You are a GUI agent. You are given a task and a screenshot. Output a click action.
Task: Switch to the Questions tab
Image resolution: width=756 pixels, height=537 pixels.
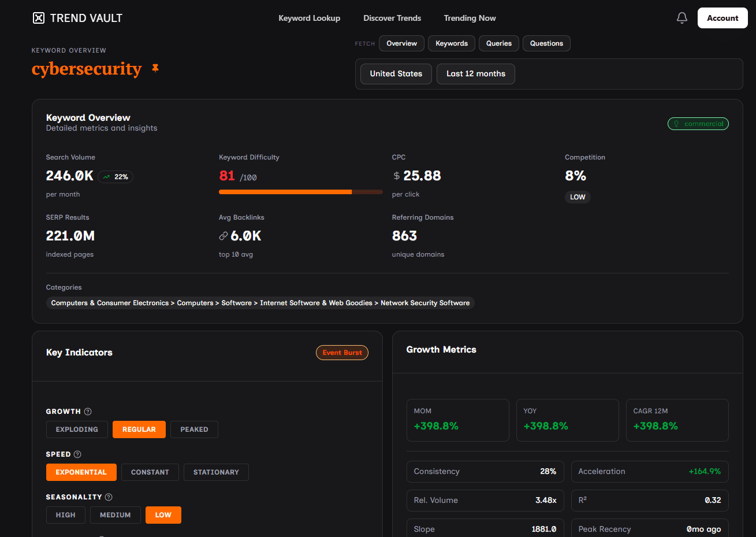coord(546,43)
